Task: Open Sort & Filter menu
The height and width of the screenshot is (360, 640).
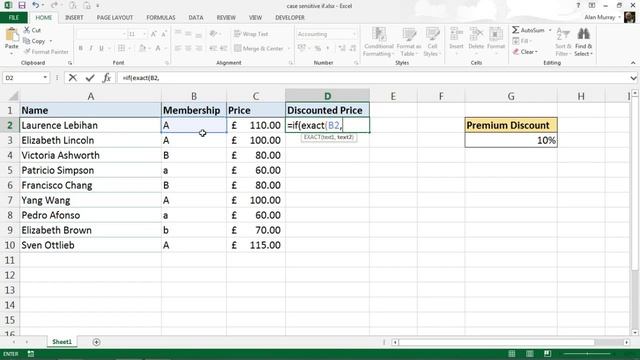Action: pyautogui.click(x=562, y=42)
